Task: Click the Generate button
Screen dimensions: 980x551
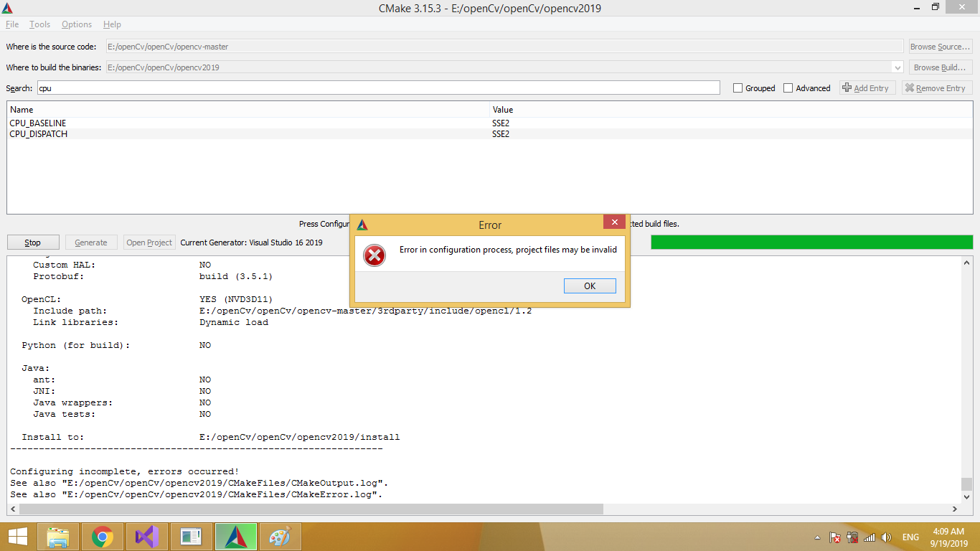Action: (91, 242)
